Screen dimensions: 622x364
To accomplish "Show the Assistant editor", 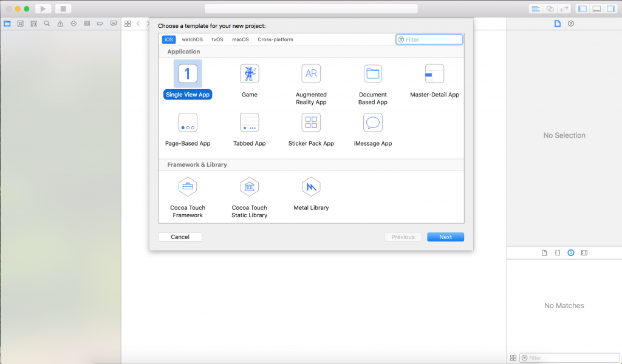I will (550, 8).
